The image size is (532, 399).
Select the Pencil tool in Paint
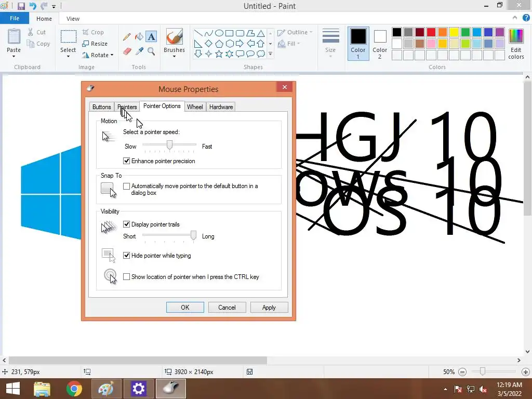[x=127, y=37]
